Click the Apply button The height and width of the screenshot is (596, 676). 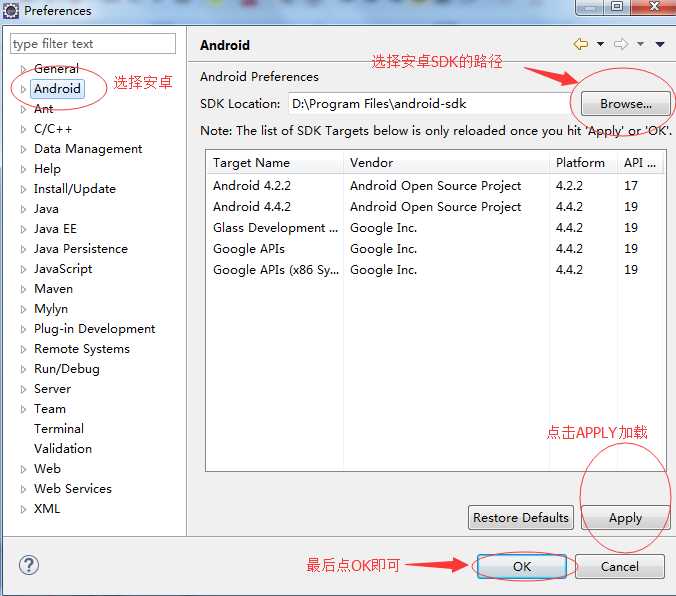(625, 518)
